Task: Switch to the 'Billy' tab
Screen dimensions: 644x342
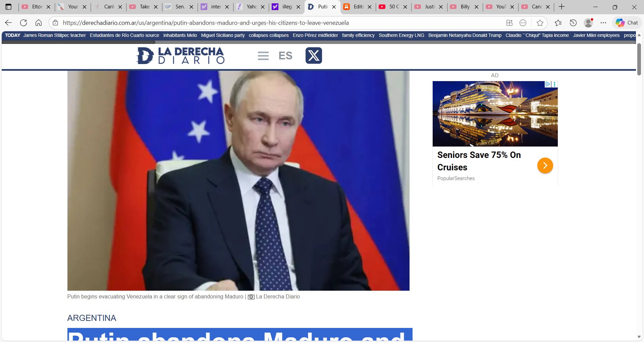Action: pos(465,7)
